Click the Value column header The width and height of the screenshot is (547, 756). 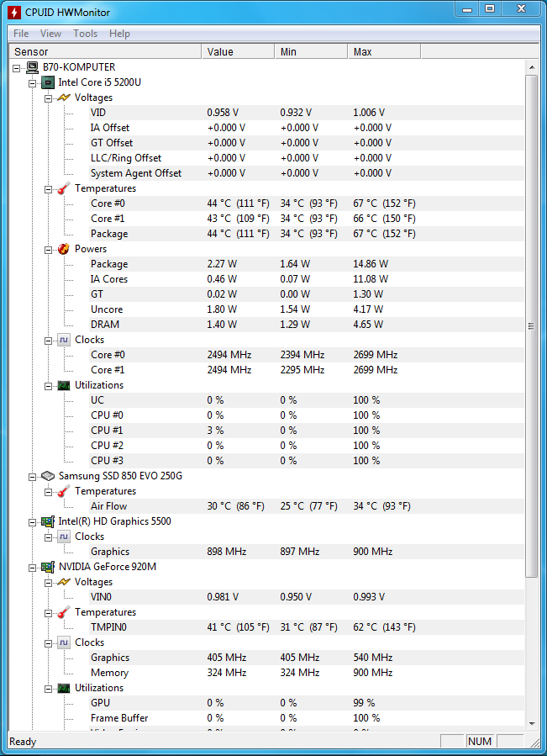click(x=238, y=51)
